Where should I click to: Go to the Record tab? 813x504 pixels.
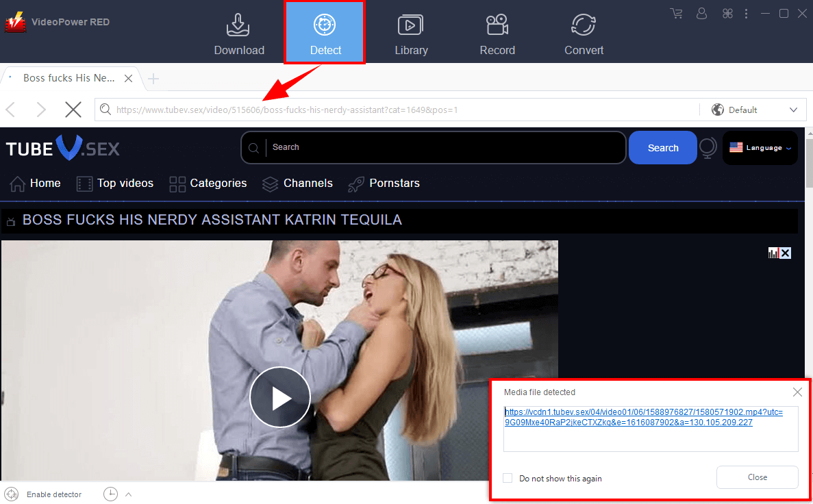pos(497,34)
